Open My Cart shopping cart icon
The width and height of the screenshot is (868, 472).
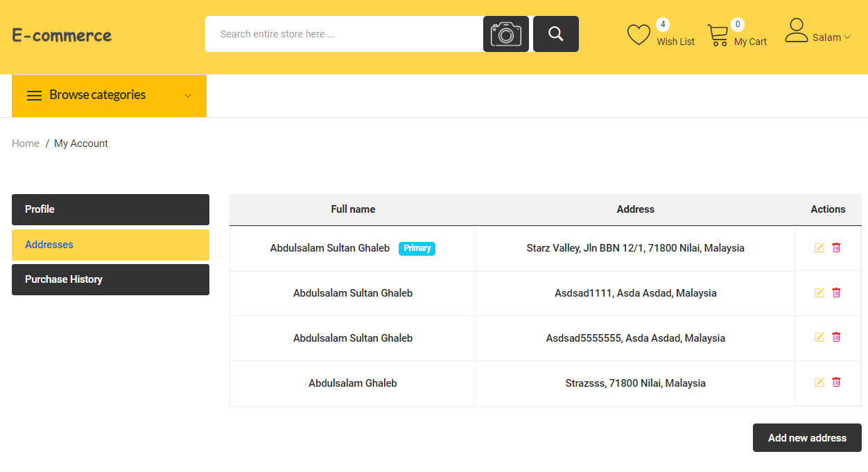tap(718, 33)
